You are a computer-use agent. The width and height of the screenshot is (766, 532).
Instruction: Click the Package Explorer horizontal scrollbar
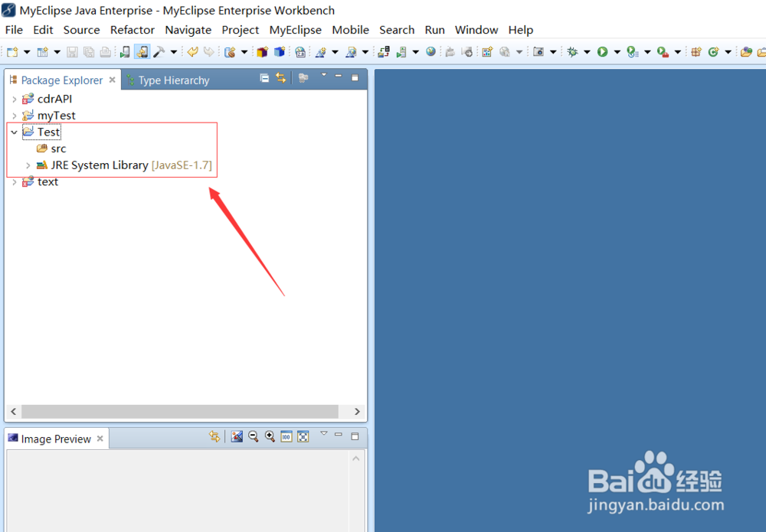(180, 412)
